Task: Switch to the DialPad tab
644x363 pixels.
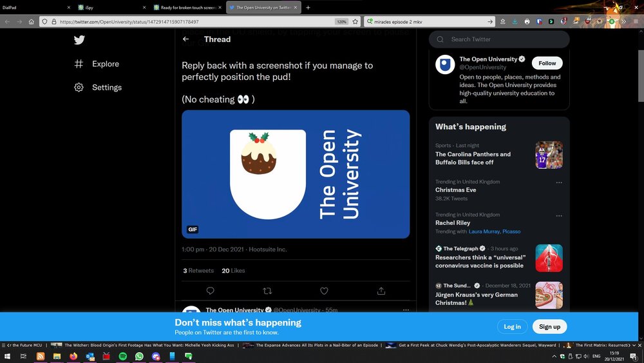Action: pyautogui.click(x=35, y=7)
